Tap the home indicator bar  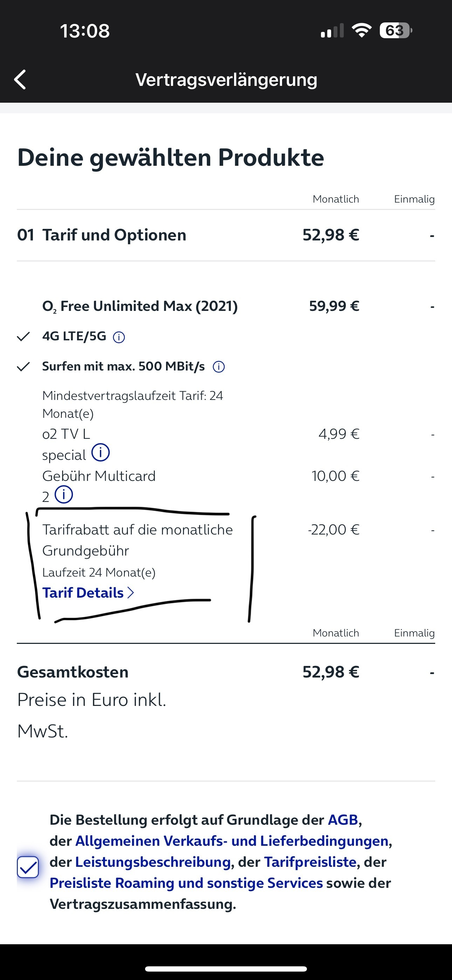[226, 968]
